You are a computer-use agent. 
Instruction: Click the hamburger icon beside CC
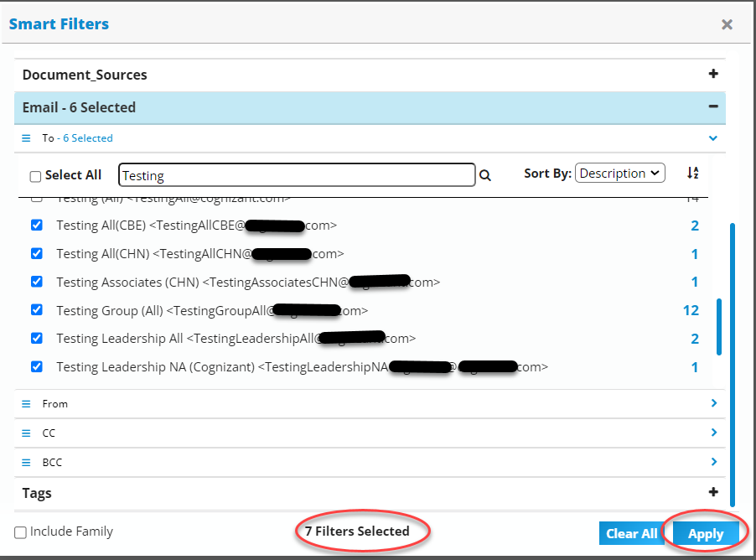point(28,433)
